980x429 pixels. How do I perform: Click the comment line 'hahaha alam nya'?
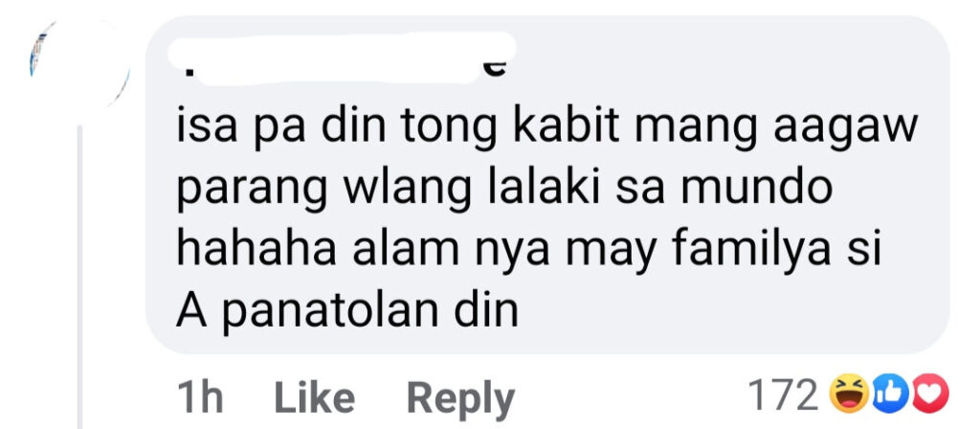[528, 252]
